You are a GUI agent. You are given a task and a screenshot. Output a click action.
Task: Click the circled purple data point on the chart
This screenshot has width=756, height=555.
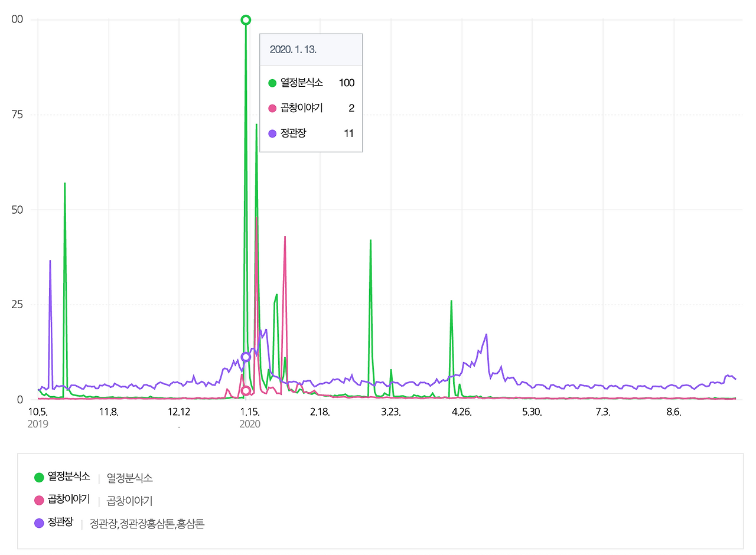point(246,357)
